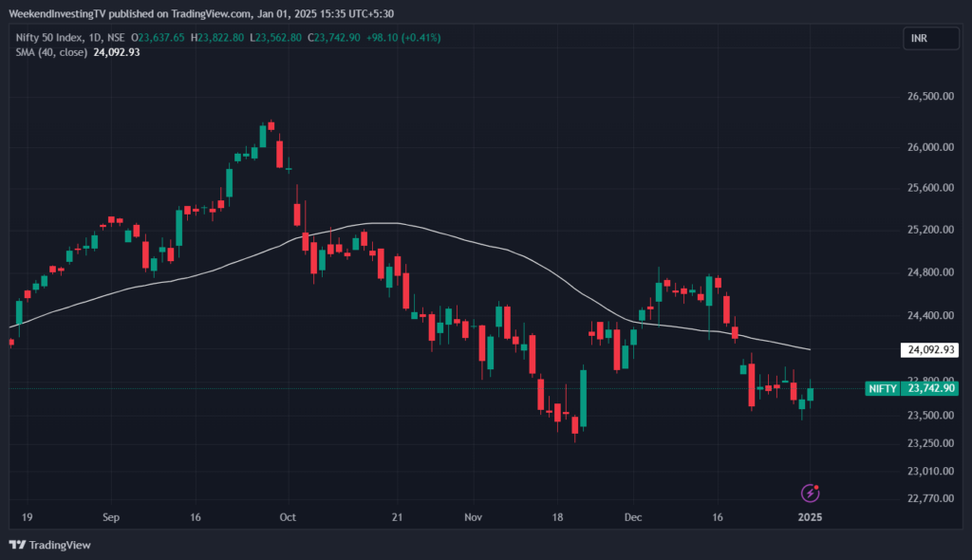Click the TradingView logo

49,545
